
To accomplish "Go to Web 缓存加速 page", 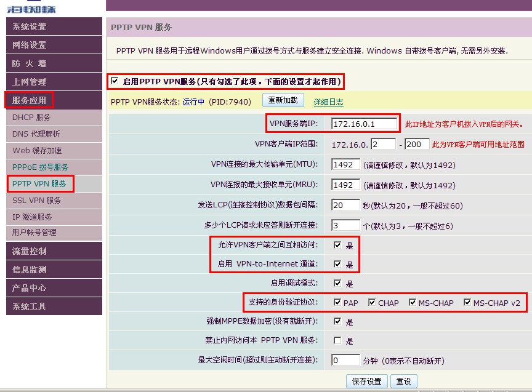I will 54,151.
